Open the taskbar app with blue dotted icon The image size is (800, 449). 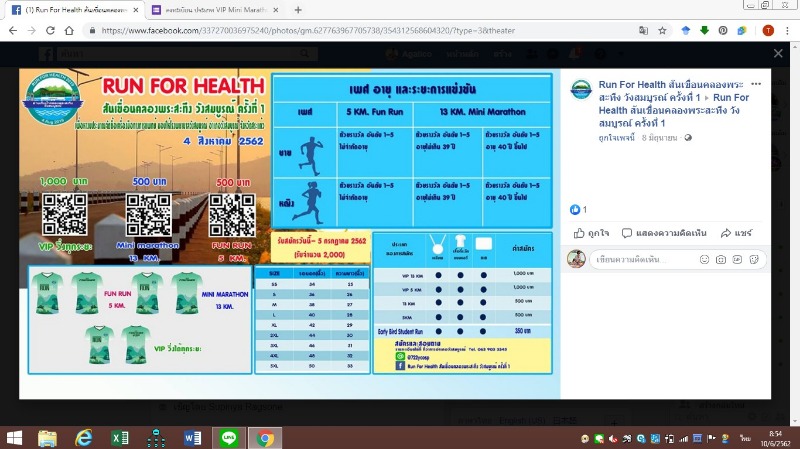point(156,438)
